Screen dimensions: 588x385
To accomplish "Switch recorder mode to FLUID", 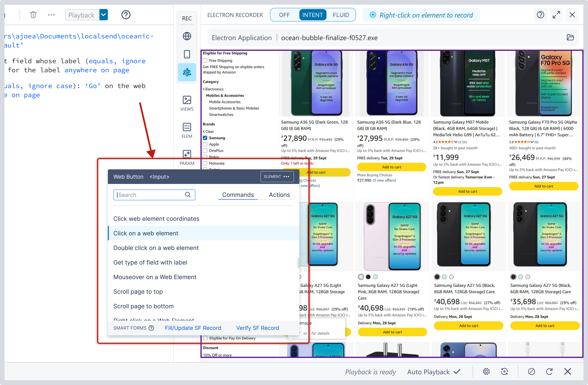I will pos(341,15).
